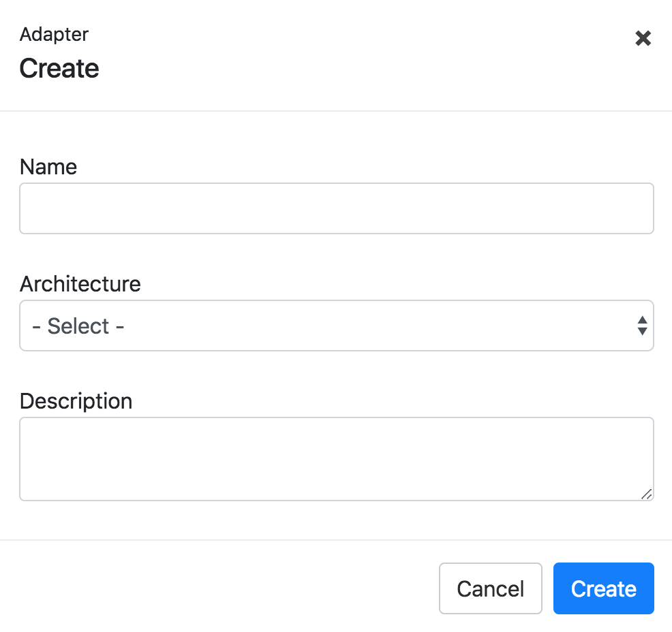
Task: Click the Description field label
Action: tap(76, 401)
